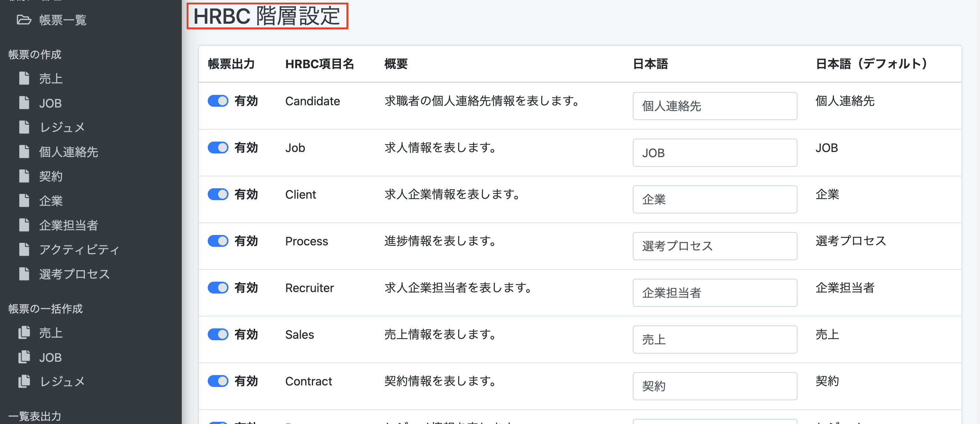980x424 pixels.
Task: Click the file icon beside 個人連絡先 in sidebar
Action: 24,151
